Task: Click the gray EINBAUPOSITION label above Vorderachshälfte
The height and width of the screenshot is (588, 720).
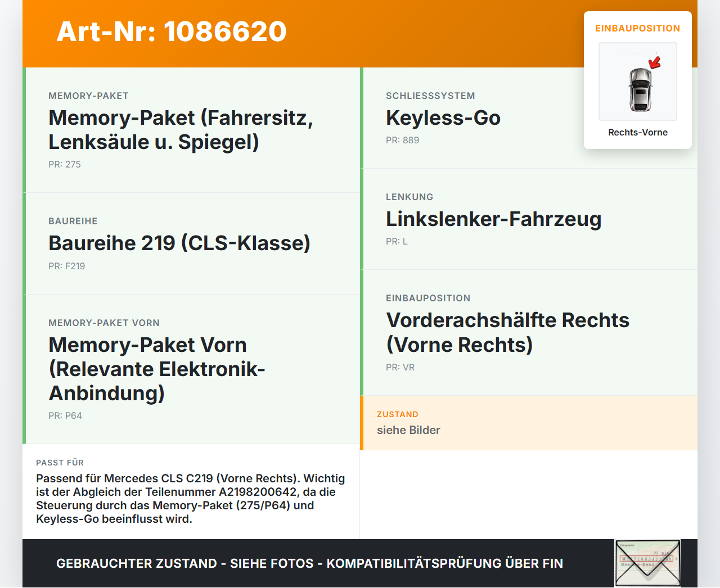Action: pyautogui.click(x=428, y=298)
